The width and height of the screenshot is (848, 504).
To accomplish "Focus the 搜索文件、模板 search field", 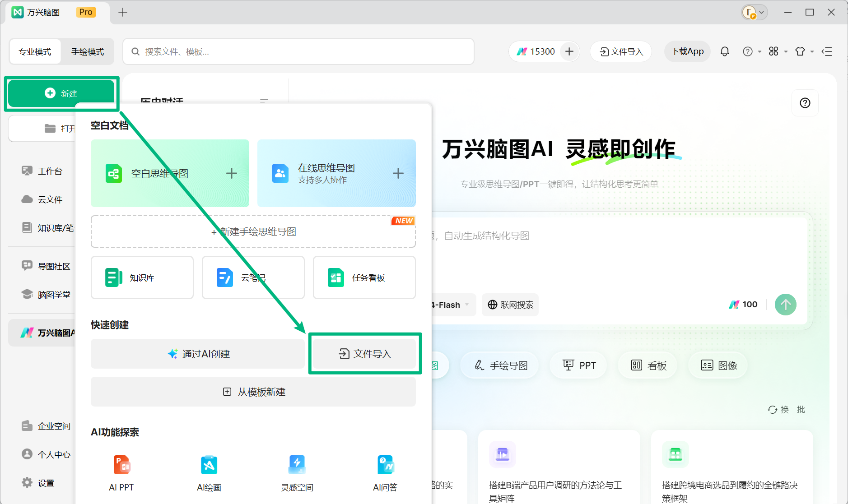I will click(298, 51).
